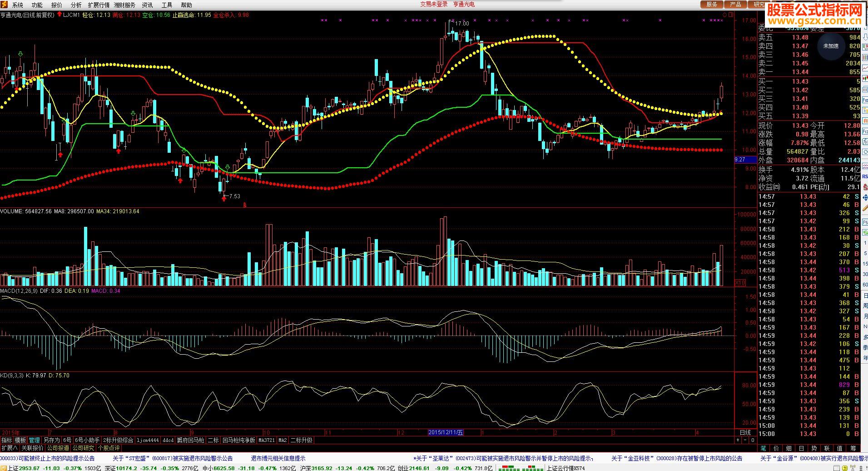Select the 模板 tab
The image size is (868, 471).
point(20,440)
